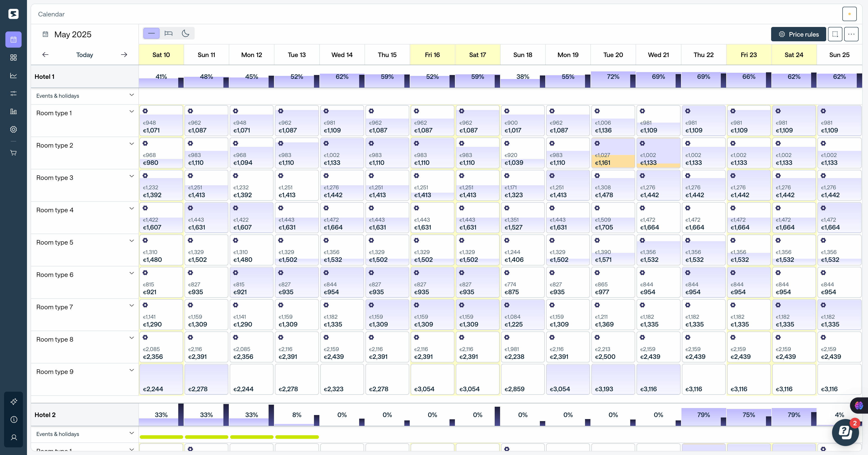Screen dimensions: 868x455
Task: Select the dash view toggle in the view switcher
Action: tap(151, 33)
